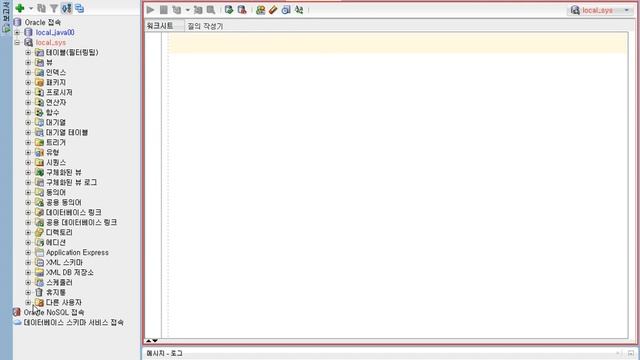640x360 pixels.
Task: Click the Refresh connections icon
Action: pos(41,8)
